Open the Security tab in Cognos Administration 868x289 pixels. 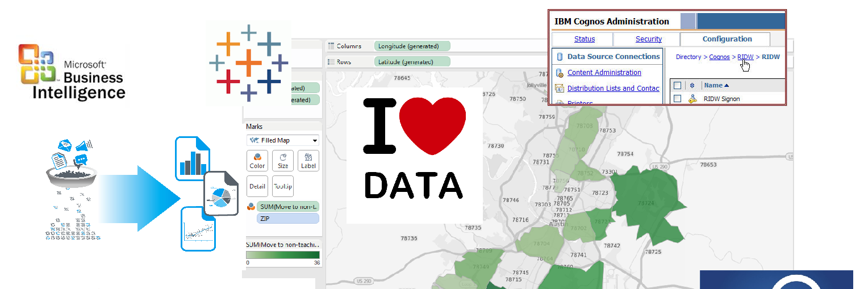click(x=649, y=39)
